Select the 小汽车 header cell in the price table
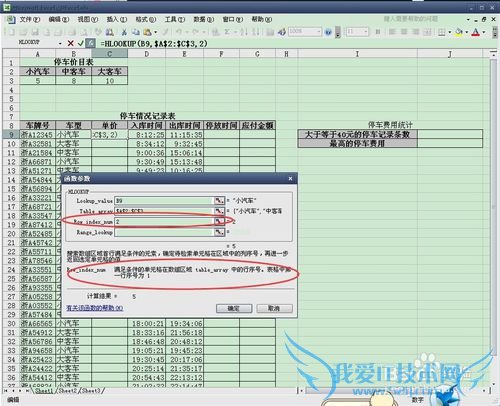The width and height of the screenshot is (500, 406). 38,71
